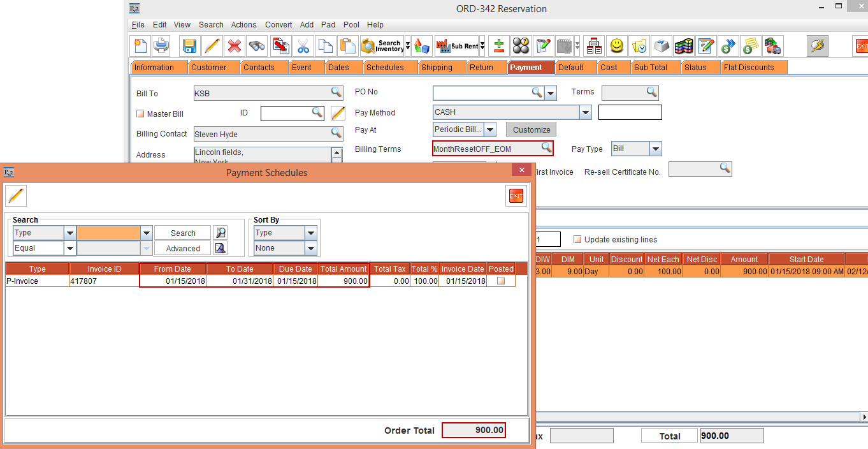Open Search Inventory from the toolbar
Viewport: 868px width, 449px height.
click(x=383, y=46)
